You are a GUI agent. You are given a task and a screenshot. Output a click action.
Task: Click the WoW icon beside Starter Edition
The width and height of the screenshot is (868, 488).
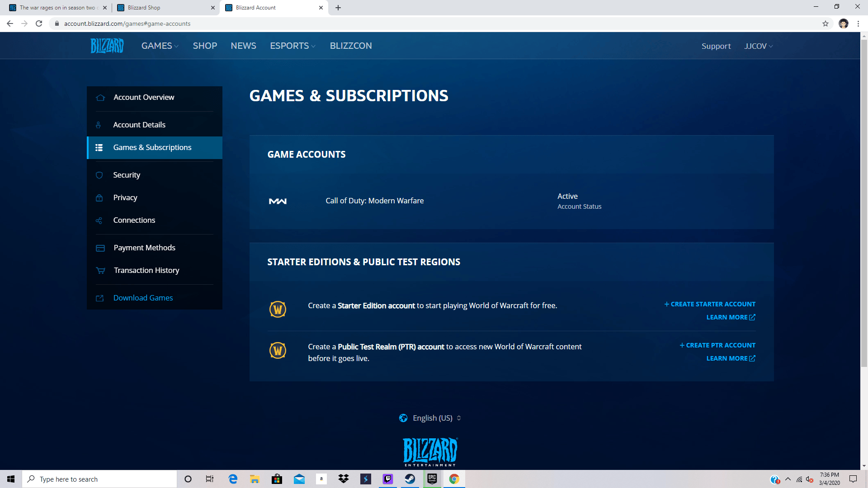pos(278,310)
